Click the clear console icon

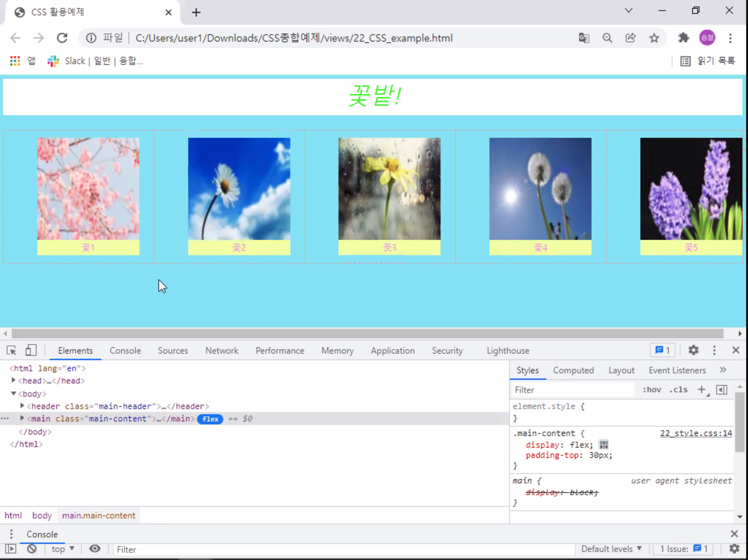[32, 548]
